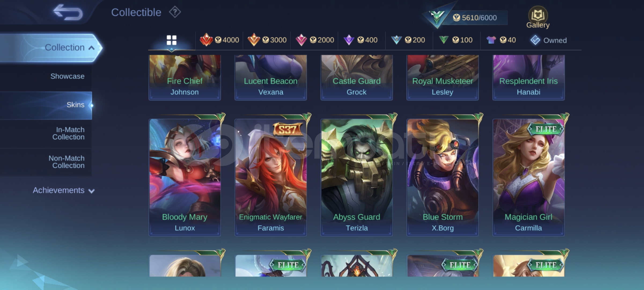Click the 5610/6000 collection points progress bar

(475, 18)
